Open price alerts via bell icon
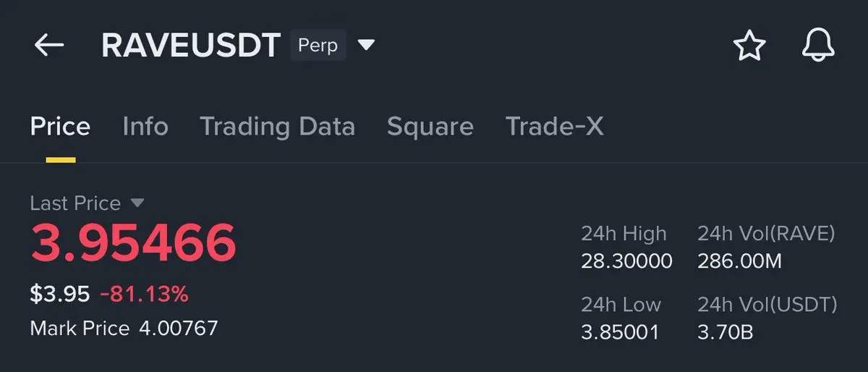This screenshot has width=868, height=372. click(x=819, y=46)
